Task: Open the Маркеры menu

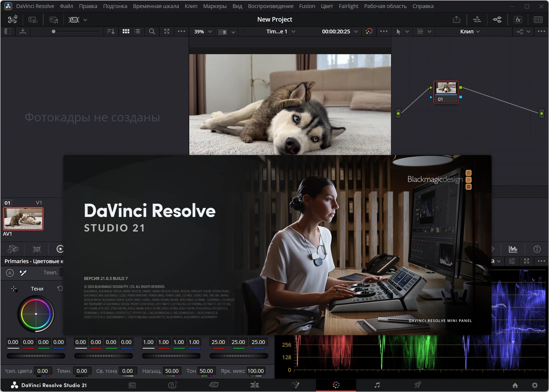Action: [215, 6]
